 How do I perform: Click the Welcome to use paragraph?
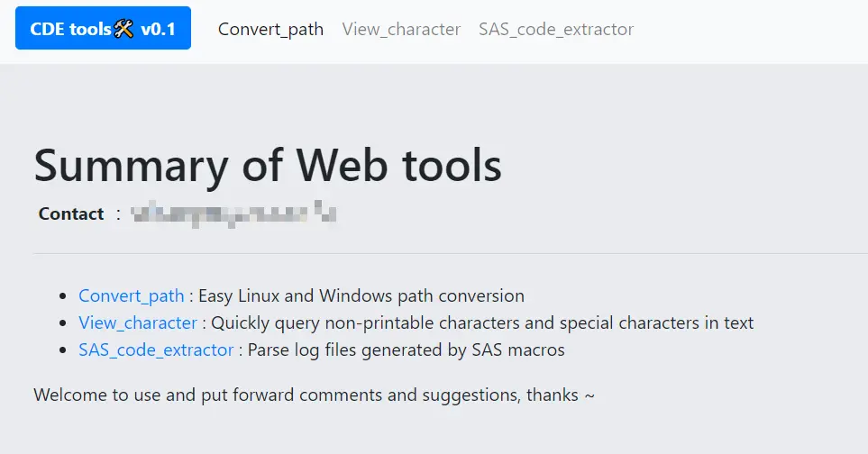(x=314, y=395)
